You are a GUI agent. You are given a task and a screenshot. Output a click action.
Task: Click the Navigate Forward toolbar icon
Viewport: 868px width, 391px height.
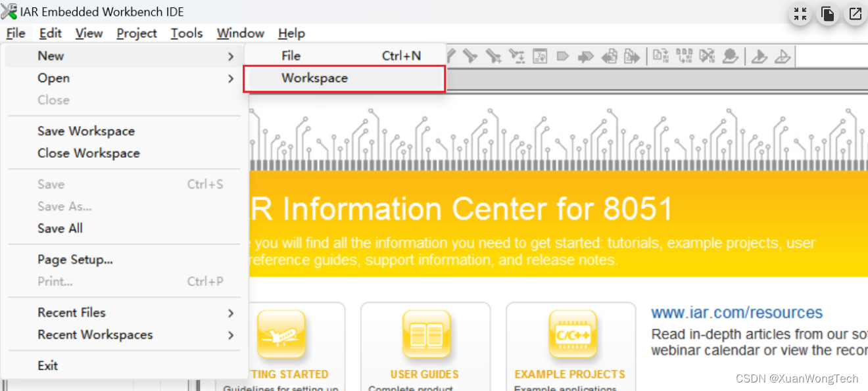click(x=632, y=57)
